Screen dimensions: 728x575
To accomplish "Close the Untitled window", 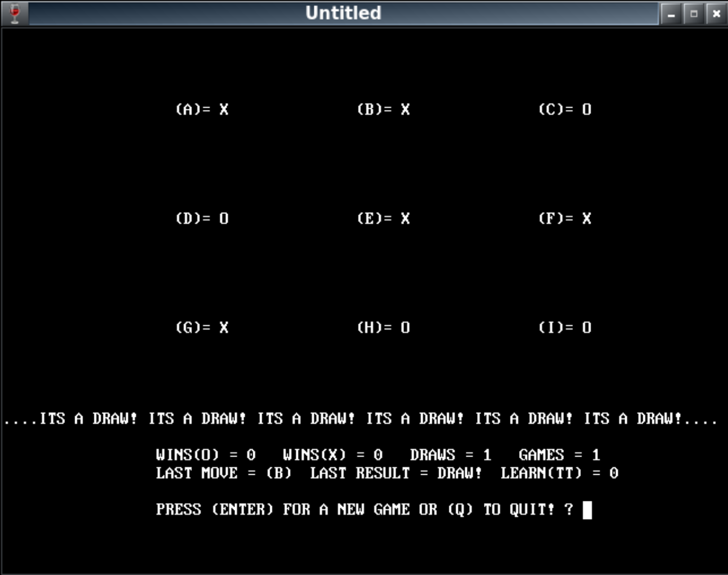I will [716, 14].
